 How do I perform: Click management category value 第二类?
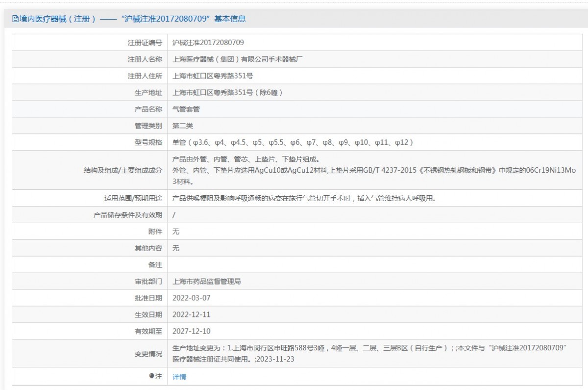pos(183,126)
